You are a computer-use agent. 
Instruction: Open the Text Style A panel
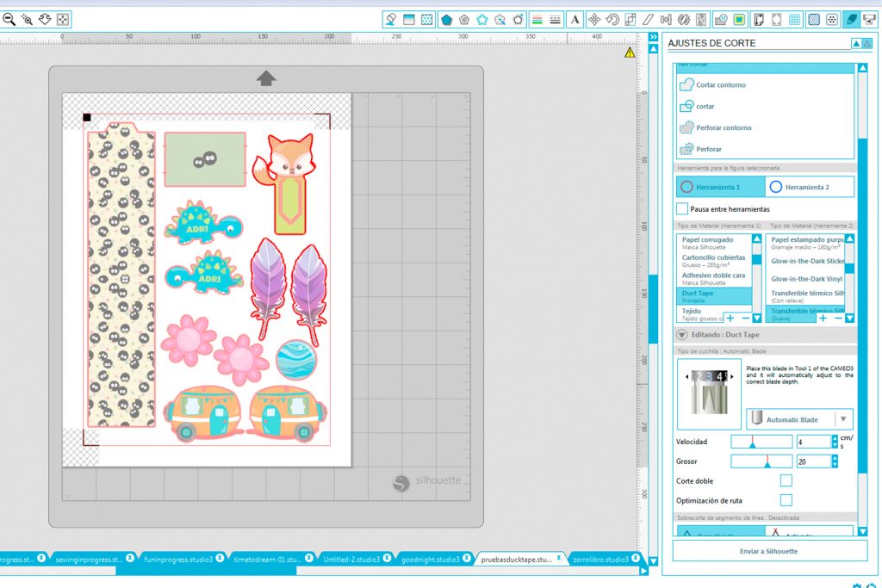pyautogui.click(x=575, y=20)
